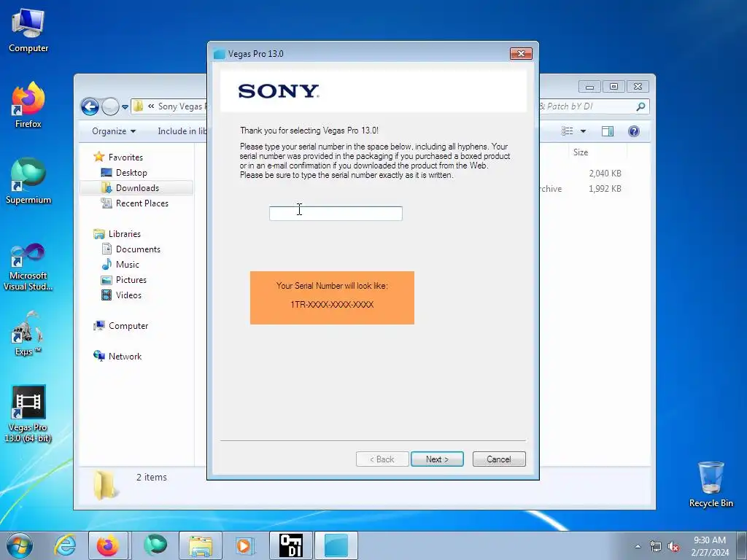Open the Organize menu in Explorer

pyautogui.click(x=113, y=131)
